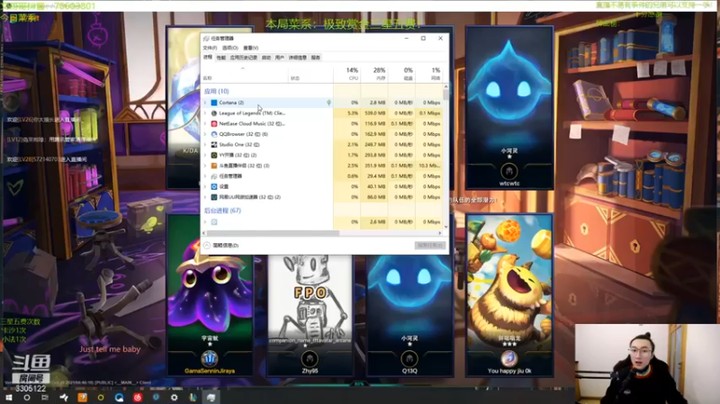Select GameSenninJiraya player card in lobby
The width and height of the screenshot is (720, 404).
click(x=210, y=295)
